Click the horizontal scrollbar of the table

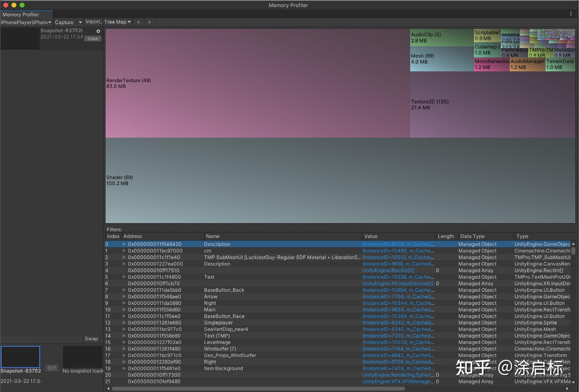click(258, 388)
